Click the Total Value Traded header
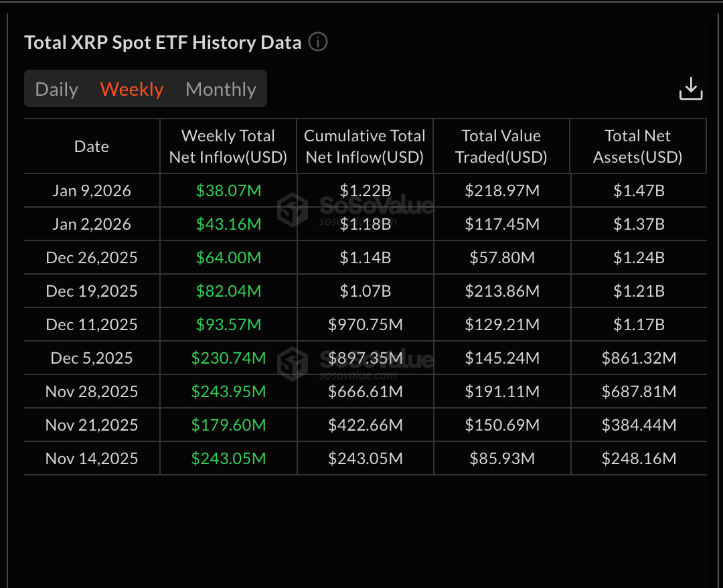Viewport: 723px width, 588px height. [x=501, y=146]
